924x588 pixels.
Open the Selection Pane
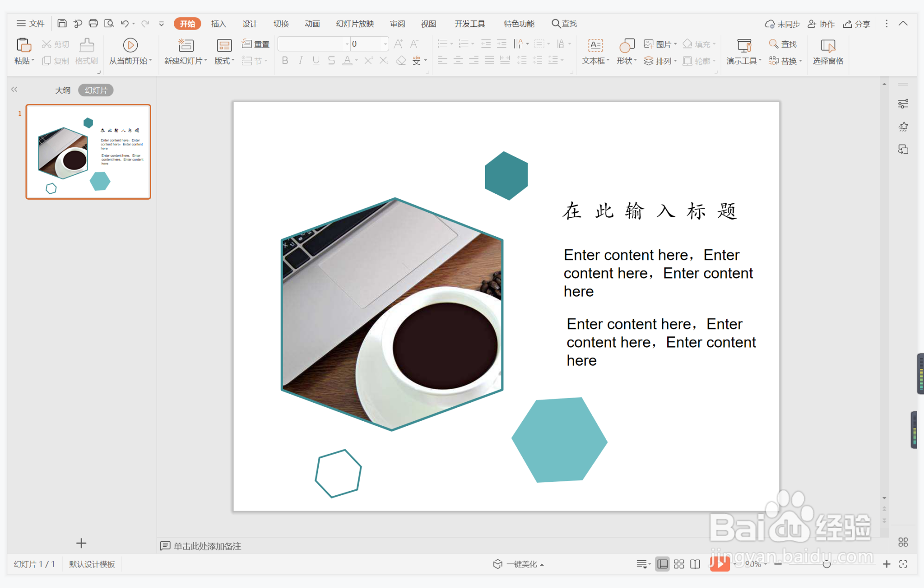point(828,51)
